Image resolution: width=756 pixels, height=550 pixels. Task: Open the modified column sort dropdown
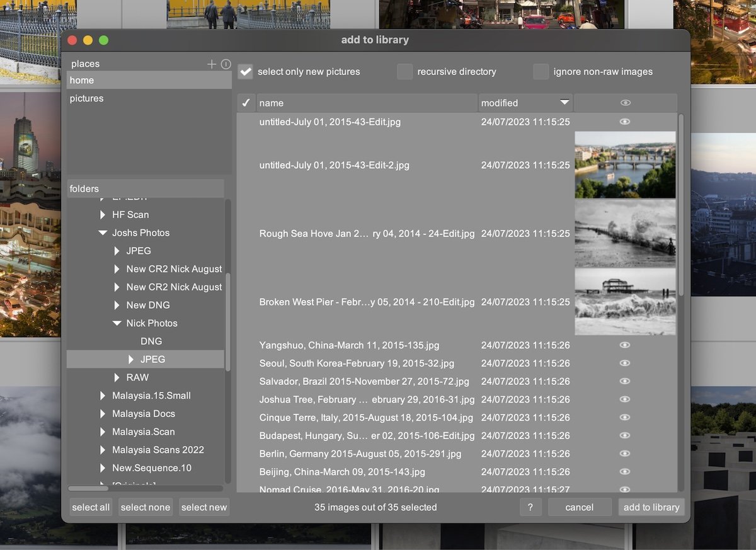click(x=563, y=102)
